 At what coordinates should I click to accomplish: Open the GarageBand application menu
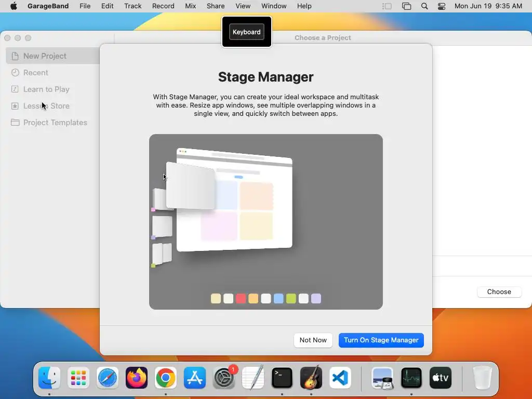tap(48, 6)
